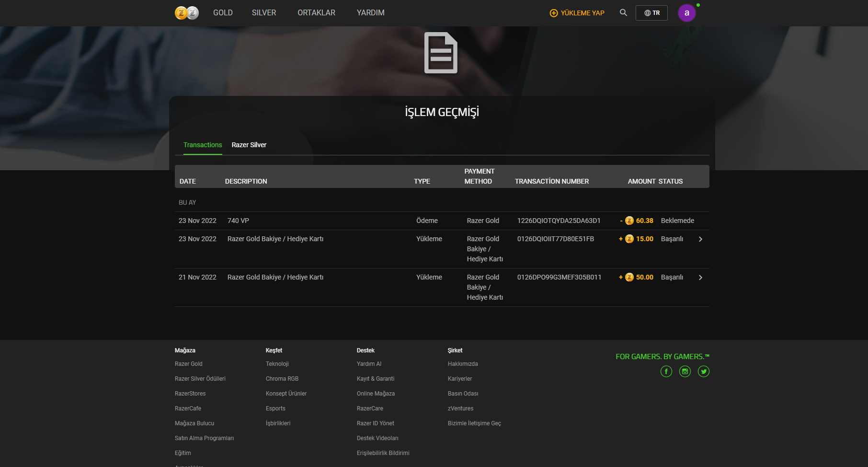This screenshot has width=868, height=467.
Task: Open the Yardım Al support link
Action: [x=369, y=364]
